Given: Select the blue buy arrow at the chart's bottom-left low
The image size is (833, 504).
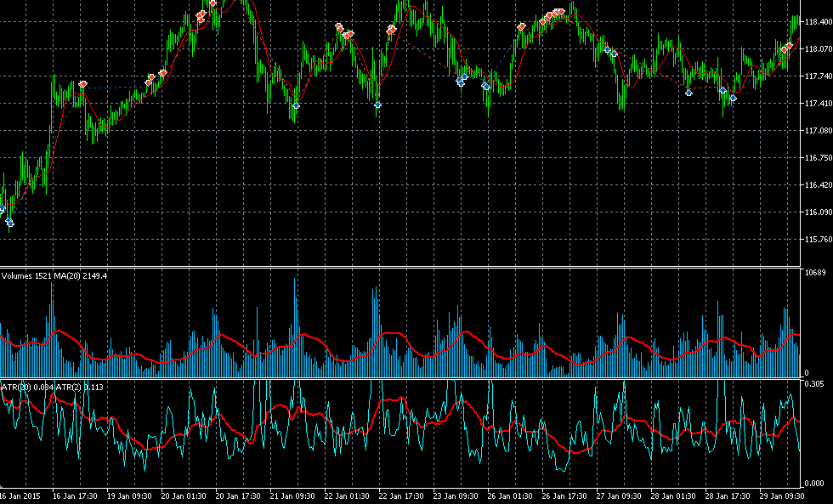Looking at the screenshot, I should coord(9,222).
